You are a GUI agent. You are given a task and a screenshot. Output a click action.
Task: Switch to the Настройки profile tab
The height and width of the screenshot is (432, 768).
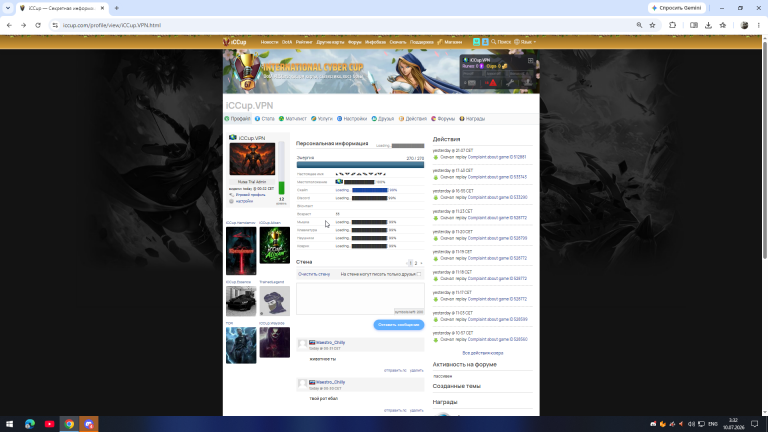(x=352, y=119)
